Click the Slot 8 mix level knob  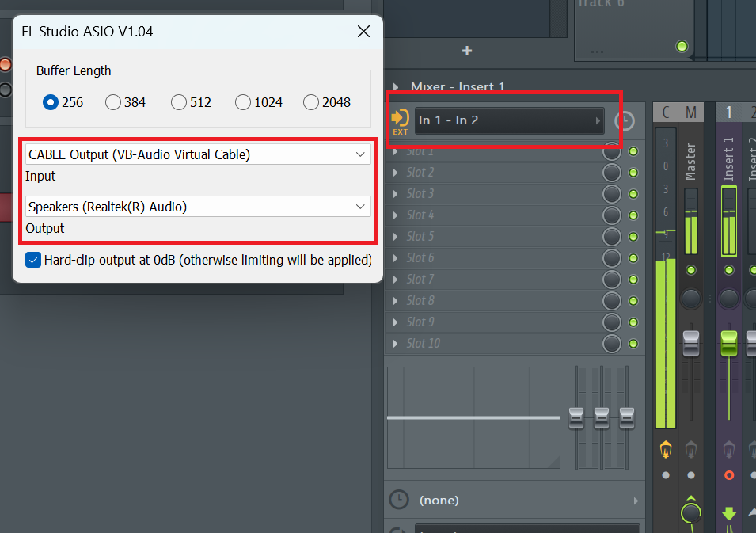coord(612,300)
